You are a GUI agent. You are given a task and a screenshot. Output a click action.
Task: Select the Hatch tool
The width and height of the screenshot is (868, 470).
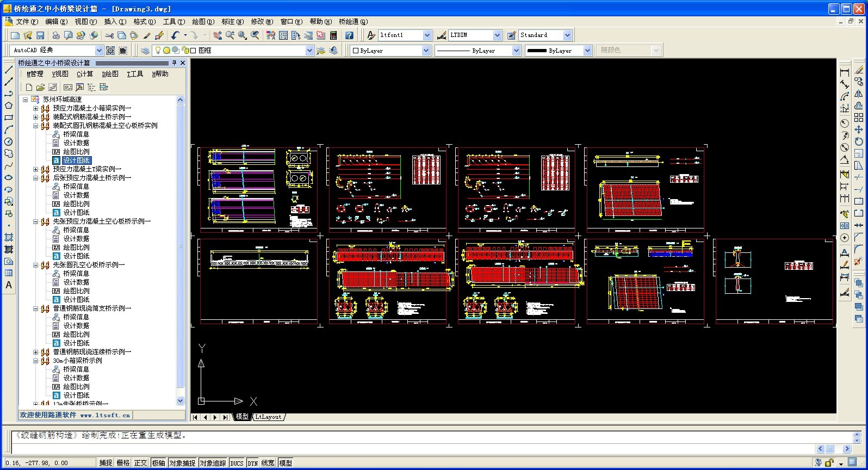[9, 237]
